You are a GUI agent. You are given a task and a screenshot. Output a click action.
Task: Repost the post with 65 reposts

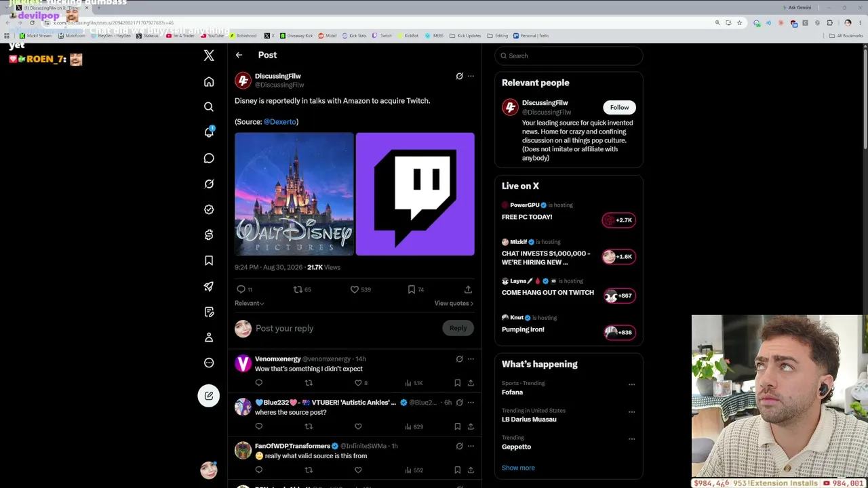point(302,289)
